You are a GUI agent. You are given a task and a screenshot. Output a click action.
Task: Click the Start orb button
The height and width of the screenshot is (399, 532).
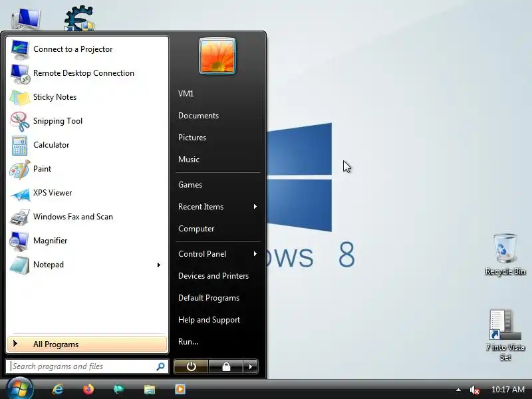pos(20,389)
